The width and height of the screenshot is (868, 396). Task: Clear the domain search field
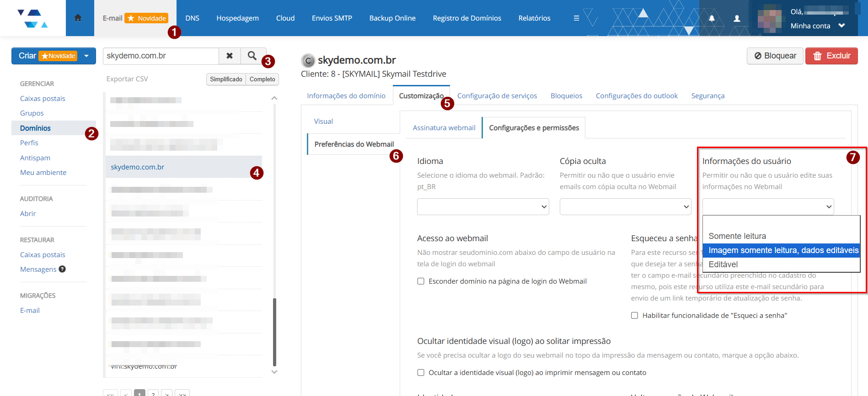click(x=230, y=56)
